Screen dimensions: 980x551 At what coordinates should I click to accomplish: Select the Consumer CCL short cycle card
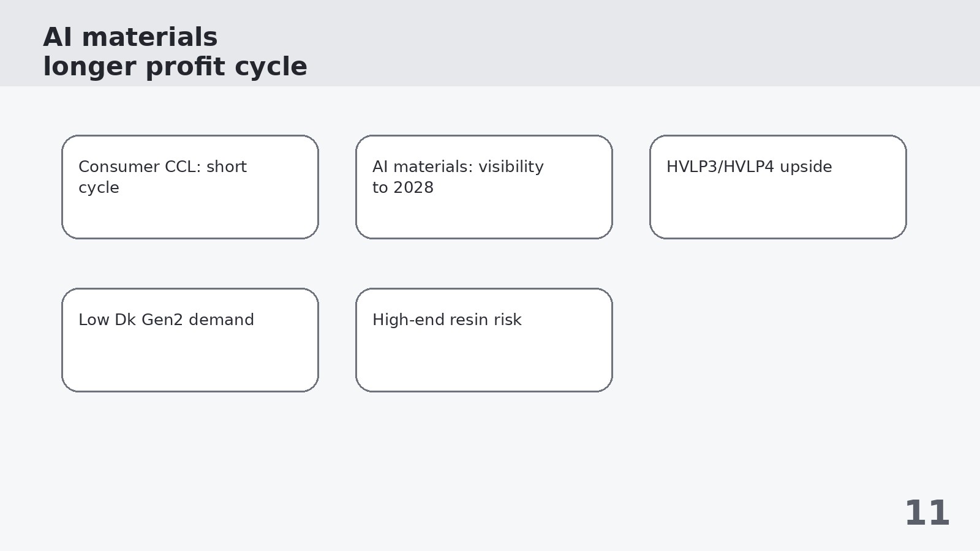(x=190, y=187)
